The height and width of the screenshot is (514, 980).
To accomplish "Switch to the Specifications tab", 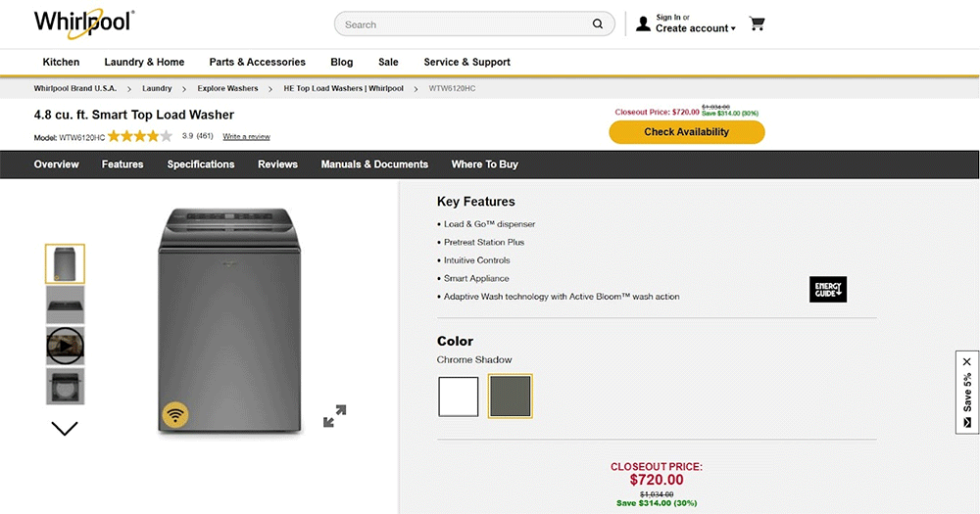I will 201,164.
